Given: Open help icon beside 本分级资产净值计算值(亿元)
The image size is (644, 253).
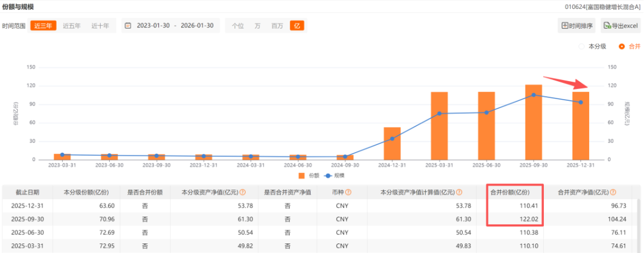Looking at the screenshot, I should click(x=459, y=192).
